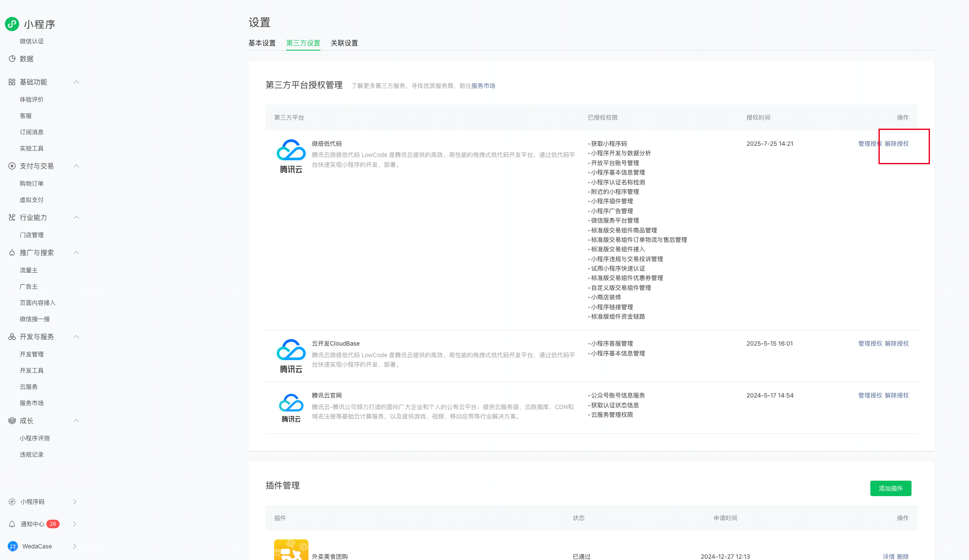Image resolution: width=969 pixels, height=560 pixels.
Task: Click the 小程序 logo icon
Action: click(12, 24)
